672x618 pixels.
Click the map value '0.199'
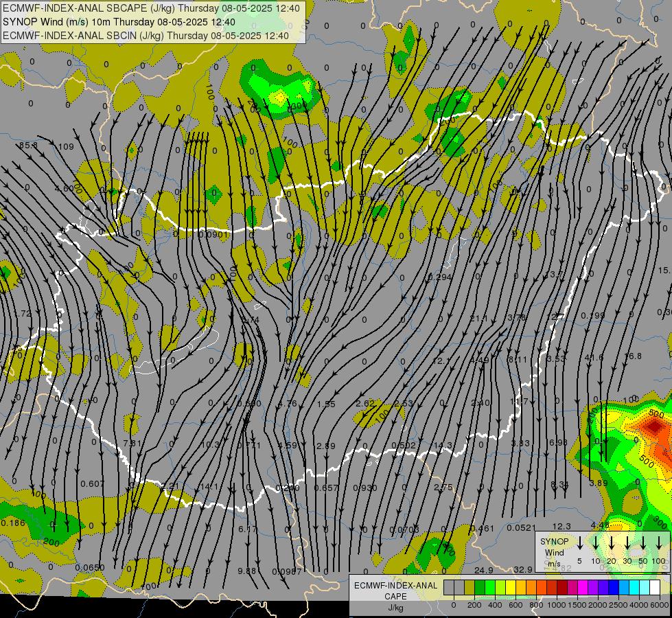tap(593, 316)
